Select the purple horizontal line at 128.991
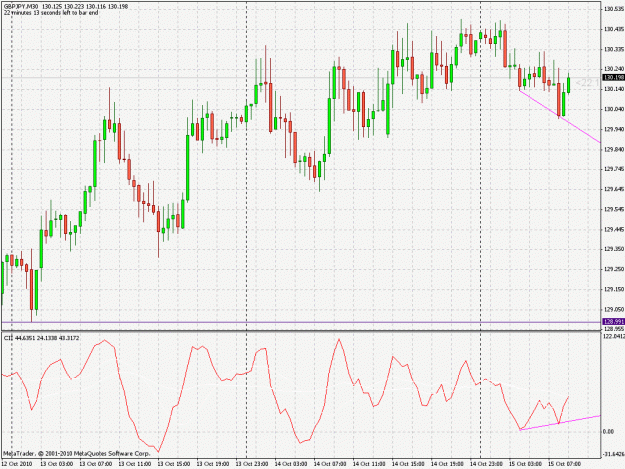This screenshot has width=625, height=469. 301,322
